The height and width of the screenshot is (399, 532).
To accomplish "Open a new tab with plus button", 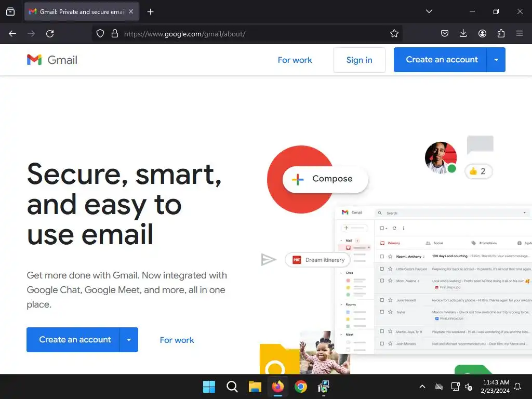I will point(150,12).
